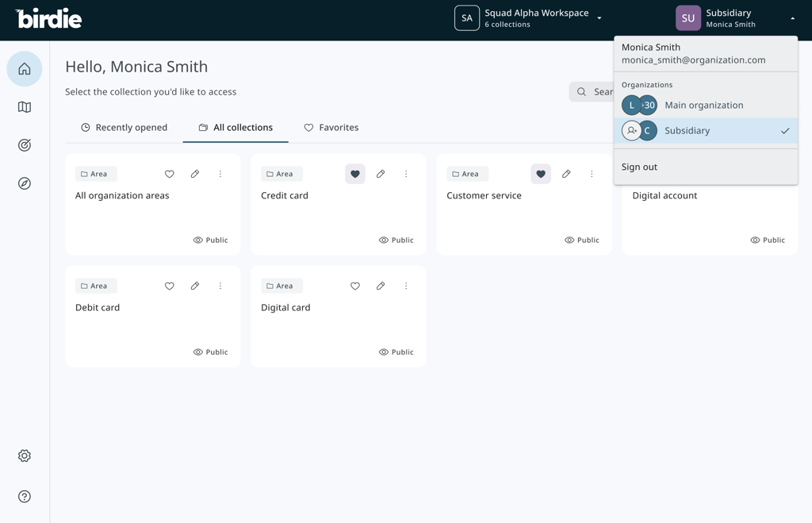The image size is (812, 523).
Task: Favorite the All organization areas collection
Action: (x=170, y=174)
